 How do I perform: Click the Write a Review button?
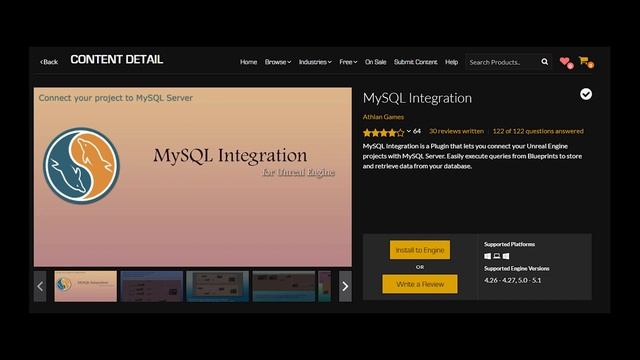[420, 284]
